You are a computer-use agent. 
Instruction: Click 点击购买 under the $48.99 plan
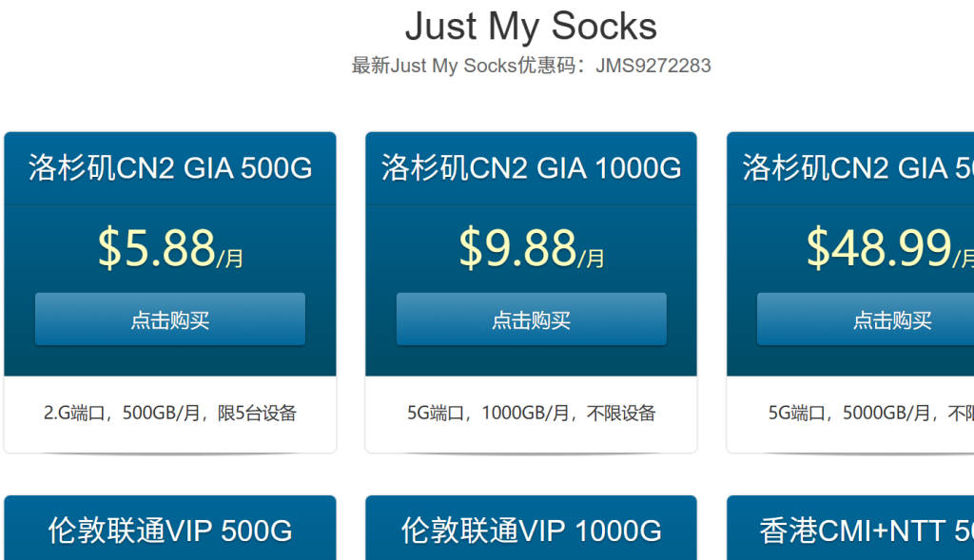[866, 319]
